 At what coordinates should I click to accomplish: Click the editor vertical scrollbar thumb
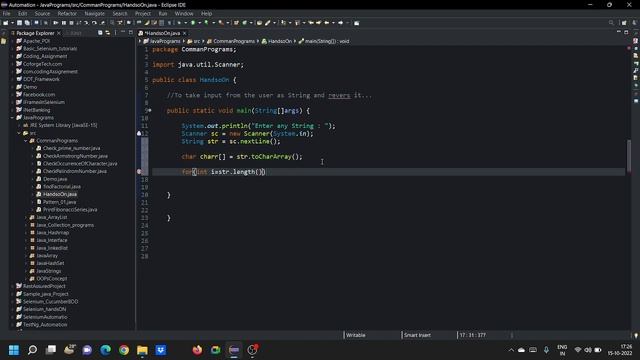629,156
